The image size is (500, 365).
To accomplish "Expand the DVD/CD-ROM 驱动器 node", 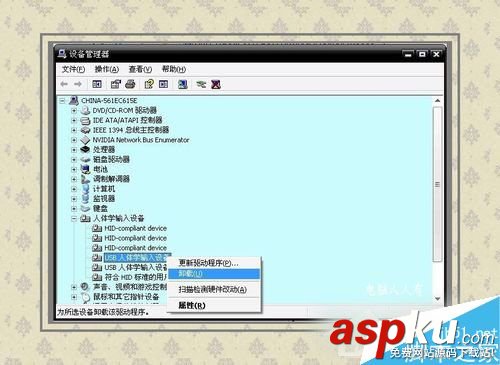I will (x=74, y=110).
